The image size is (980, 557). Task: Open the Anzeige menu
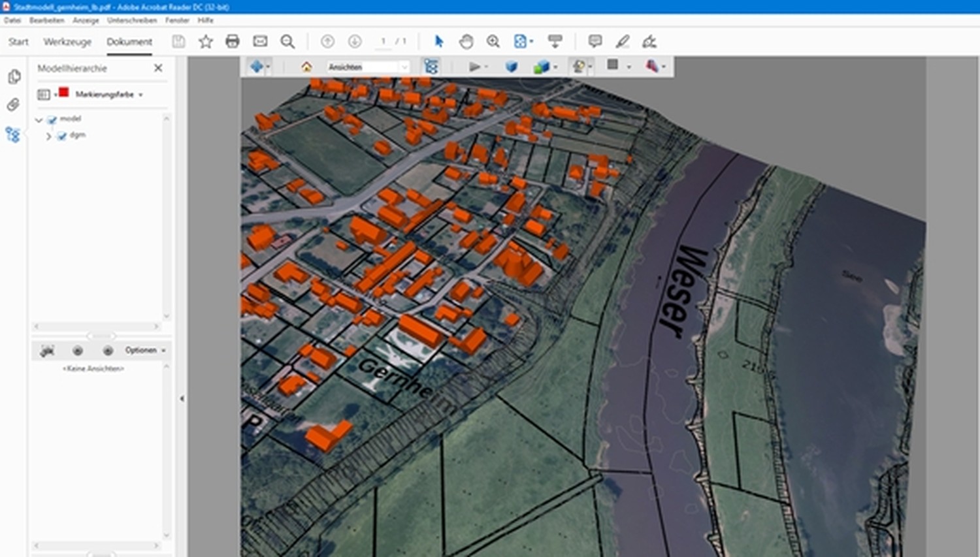[86, 20]
